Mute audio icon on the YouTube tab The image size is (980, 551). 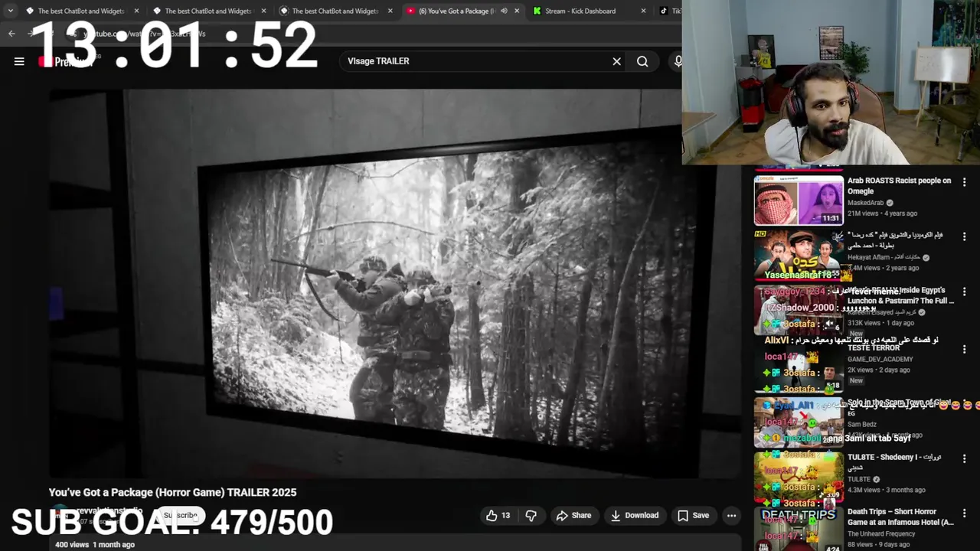click(504, 11)
